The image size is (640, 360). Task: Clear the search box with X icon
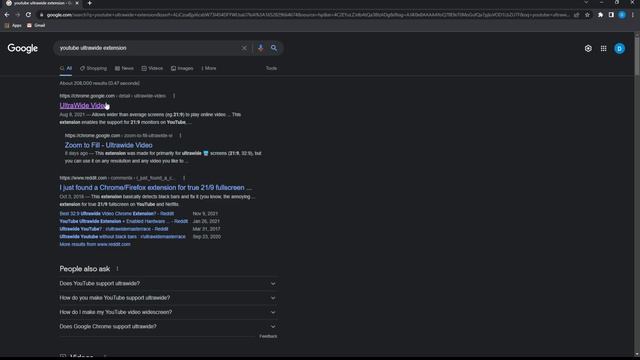pyautogui.click(x=244, y=48)
